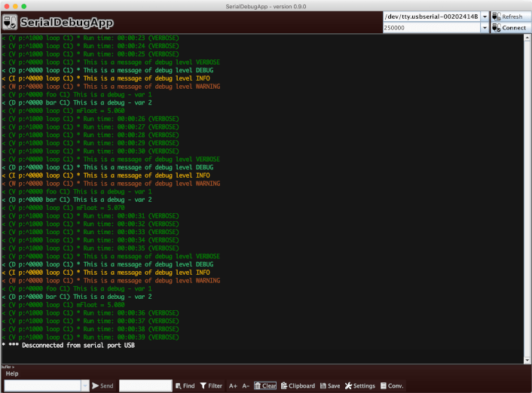
Task: Decrease font size with A-
Action: pyautogui.click(x=246, y=385)
